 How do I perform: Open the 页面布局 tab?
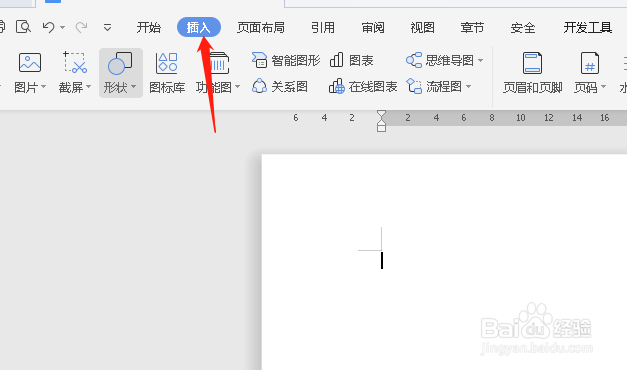coord(261,28)
